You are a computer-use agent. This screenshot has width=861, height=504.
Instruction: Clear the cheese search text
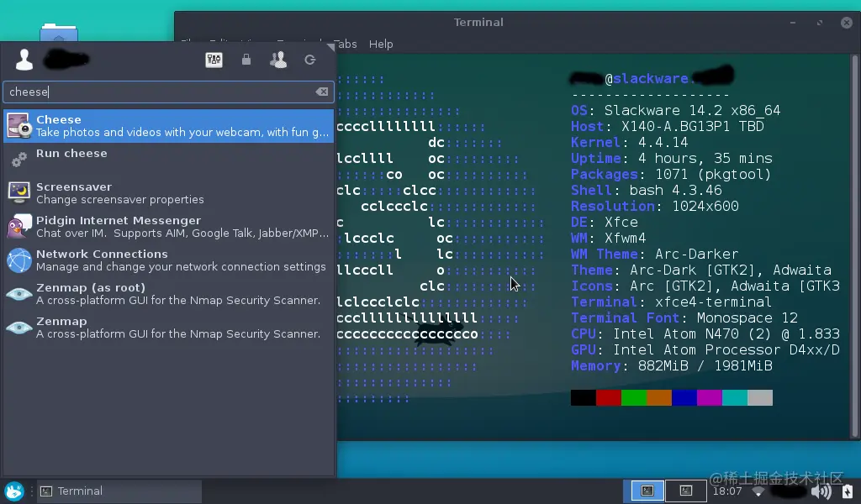[322, 92]
